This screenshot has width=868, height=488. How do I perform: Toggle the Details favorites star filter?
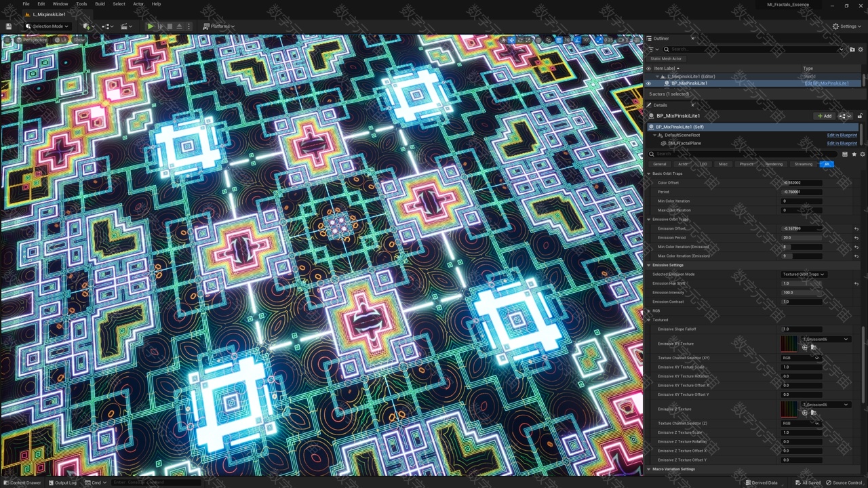854,155
